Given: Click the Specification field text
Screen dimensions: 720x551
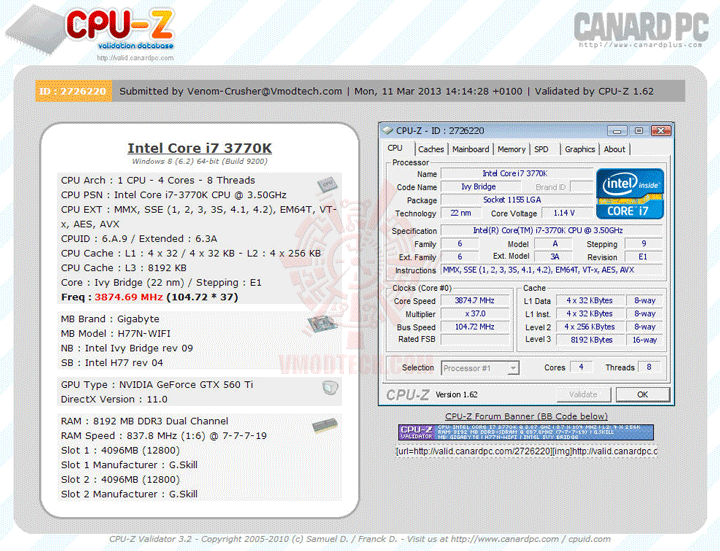Looking at the screenshot, I should (551, 231).
